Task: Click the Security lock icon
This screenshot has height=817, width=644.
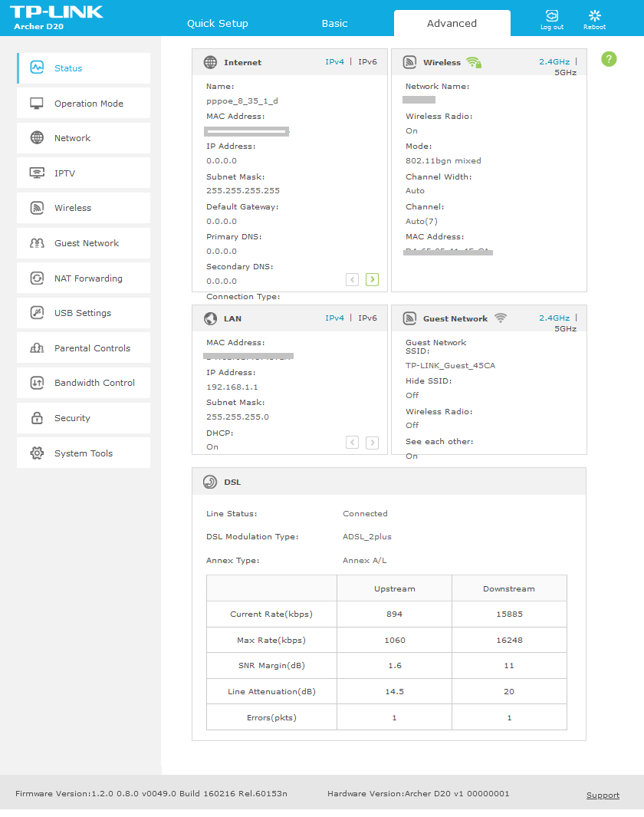Action: (37, 418)
